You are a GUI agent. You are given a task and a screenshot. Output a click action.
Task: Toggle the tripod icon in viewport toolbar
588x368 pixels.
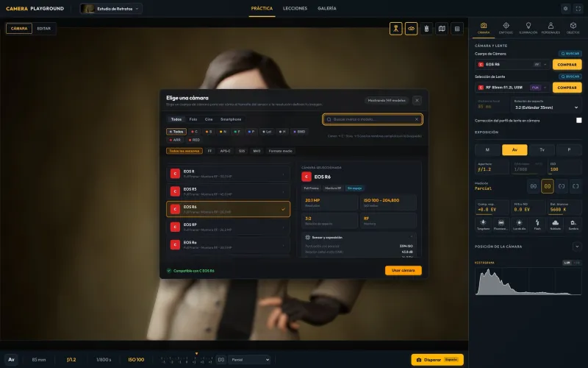pos(395,29)
